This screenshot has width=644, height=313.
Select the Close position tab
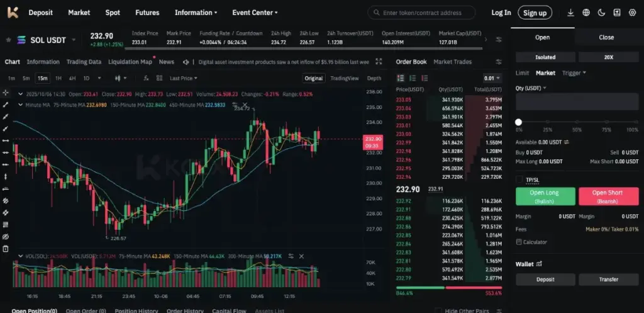tap(606, 37)
